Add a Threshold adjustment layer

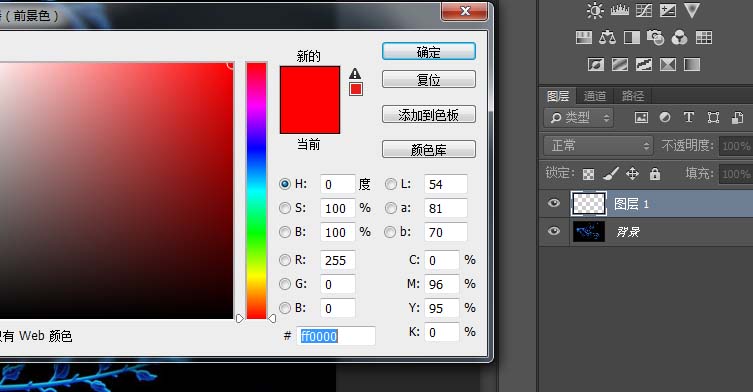[x=644, y=64]
